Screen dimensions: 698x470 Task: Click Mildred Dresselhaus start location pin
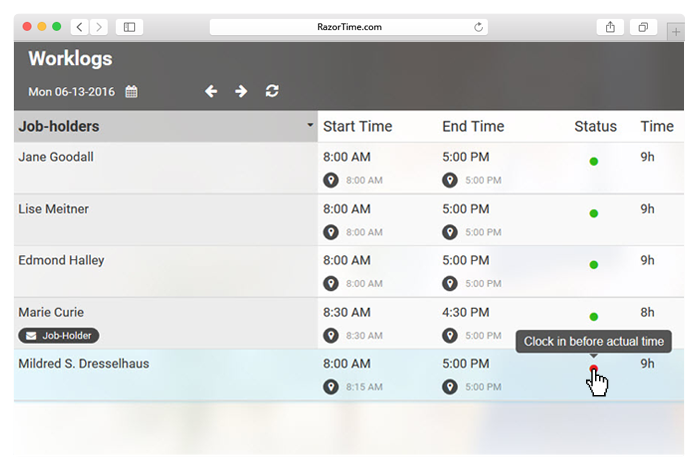tap(331, 387)
